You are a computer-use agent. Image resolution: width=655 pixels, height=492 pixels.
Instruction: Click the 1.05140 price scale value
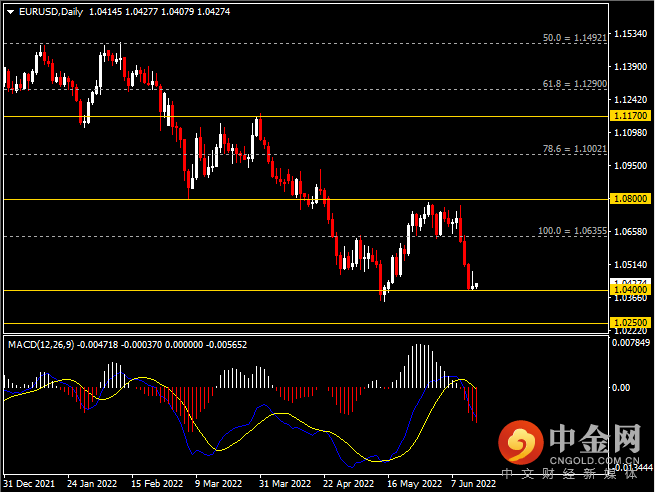pyautogui.click(x=630, y=264)
